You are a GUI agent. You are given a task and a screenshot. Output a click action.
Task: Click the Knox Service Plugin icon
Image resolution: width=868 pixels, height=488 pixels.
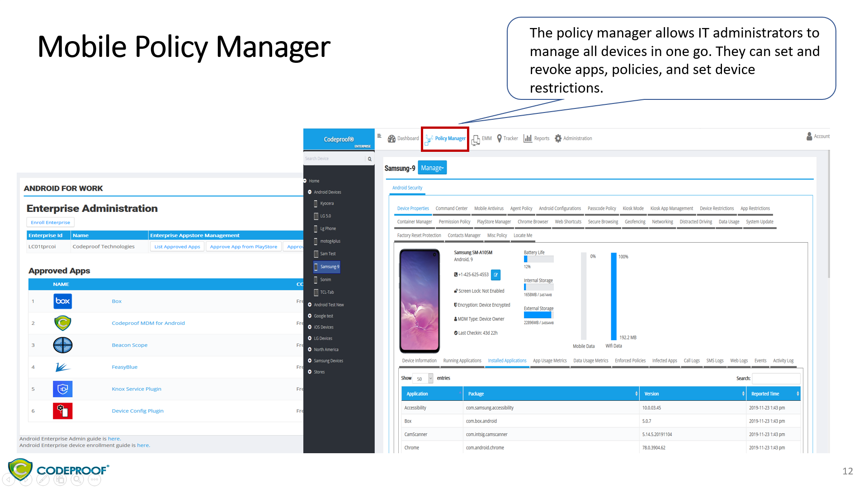(x=62, y=389)
